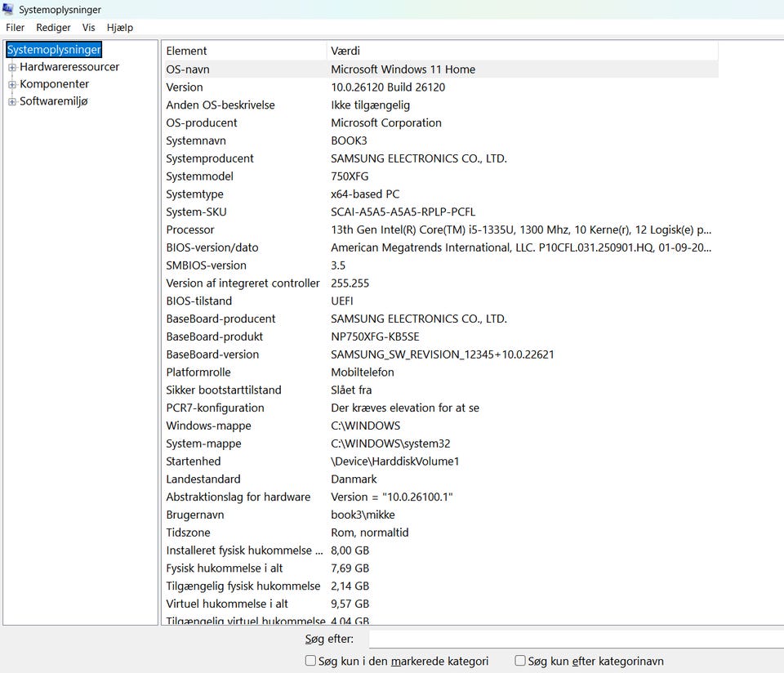Click the American Megatrends BIOS value
Screen dimensions: 784x673
[x=521, y=247]
